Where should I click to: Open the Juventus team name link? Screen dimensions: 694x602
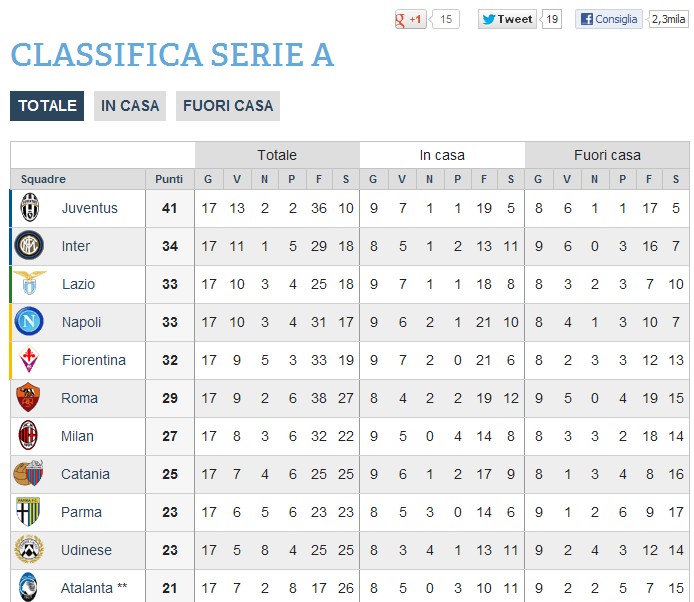tap(90, 208)
